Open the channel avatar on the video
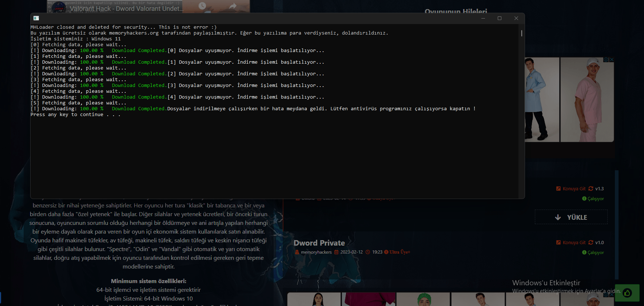644x306 pixels. click(x=59, y=7)
